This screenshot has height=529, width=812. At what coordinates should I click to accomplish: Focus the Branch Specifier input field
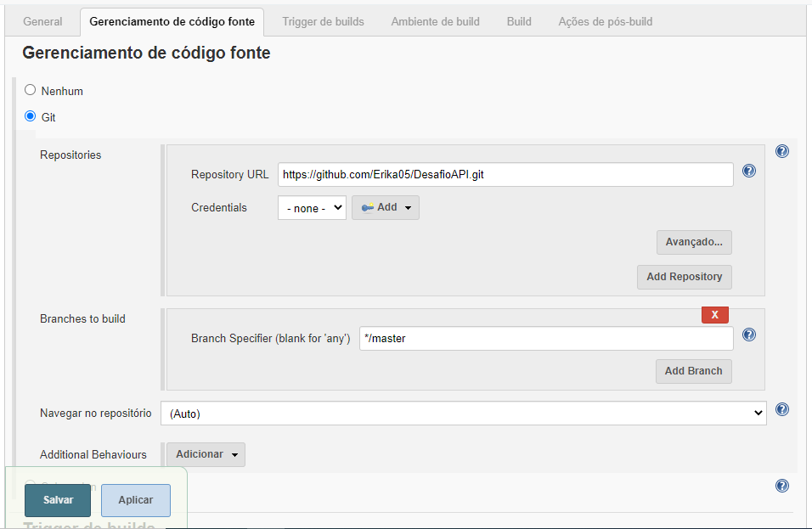pyautogui.click(x=546, y=338)
